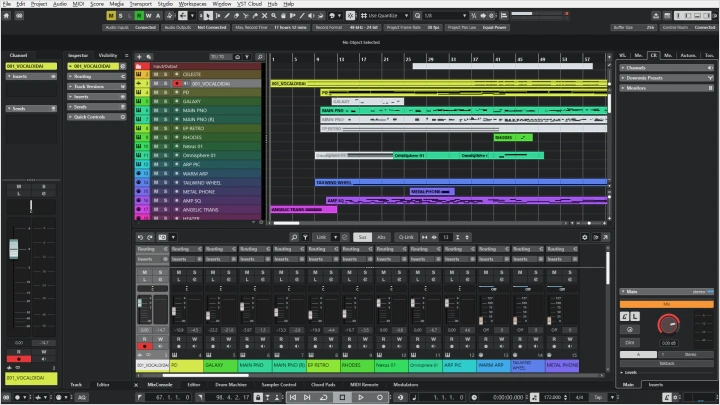Open the Hub home icon in toolbar

6,16
